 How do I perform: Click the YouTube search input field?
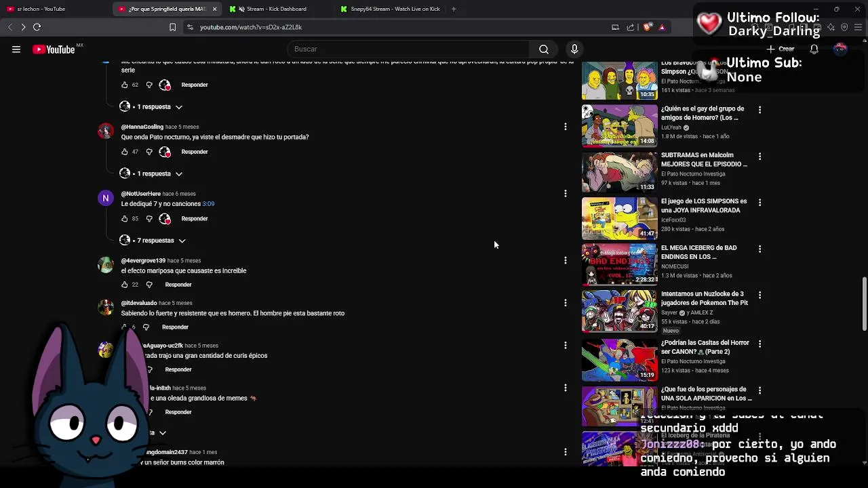409,49
